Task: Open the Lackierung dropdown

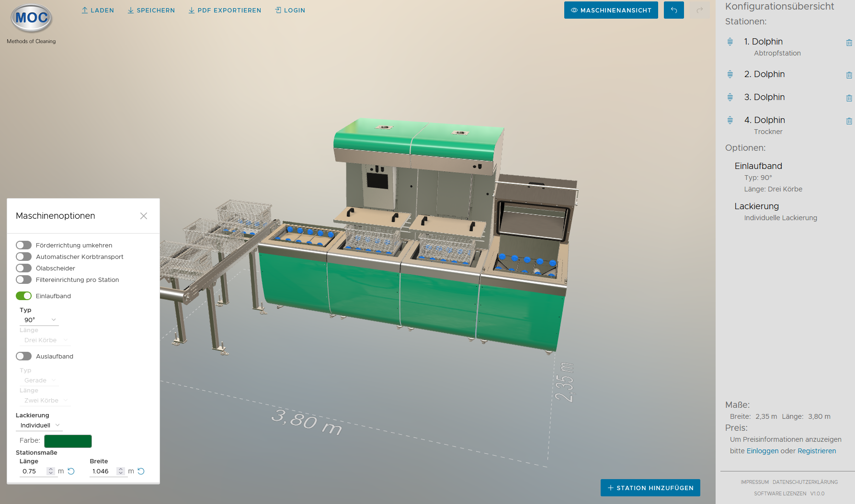Action: click(39, 425)
